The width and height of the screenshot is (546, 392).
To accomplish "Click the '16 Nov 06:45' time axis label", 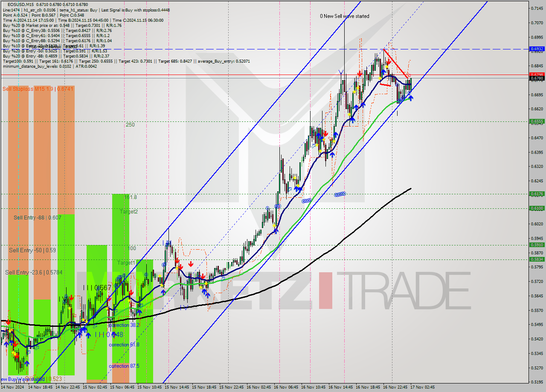I will 286,387.
